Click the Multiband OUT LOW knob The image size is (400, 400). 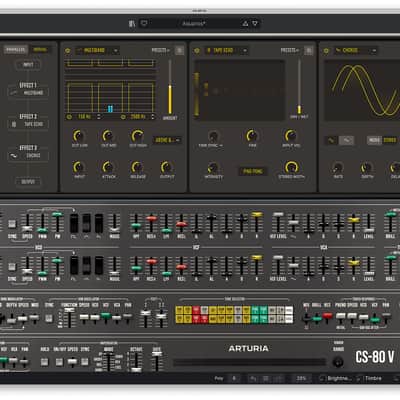pos(79,136)
